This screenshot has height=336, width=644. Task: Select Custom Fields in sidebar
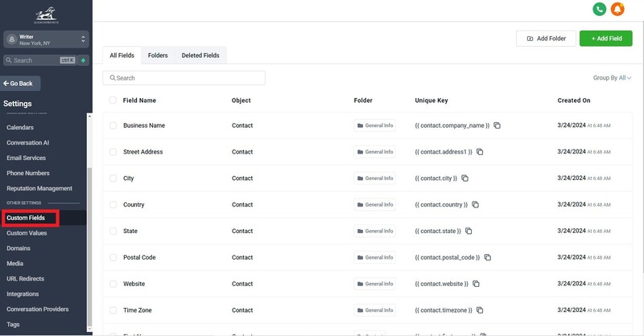[26, 218]
